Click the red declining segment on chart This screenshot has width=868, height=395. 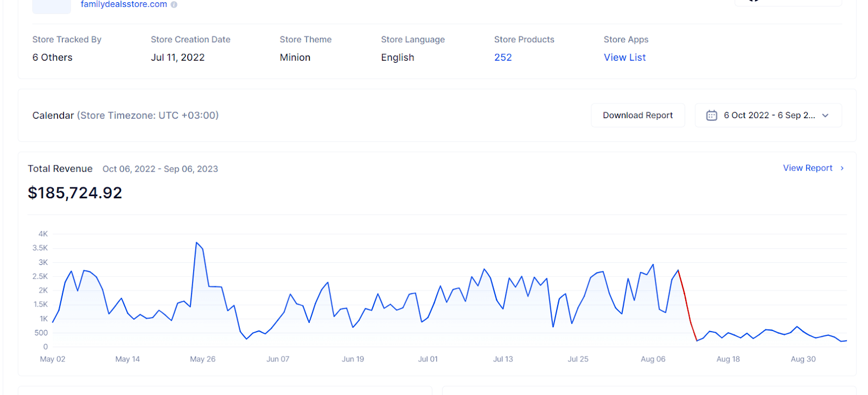[x=687, y=305]
